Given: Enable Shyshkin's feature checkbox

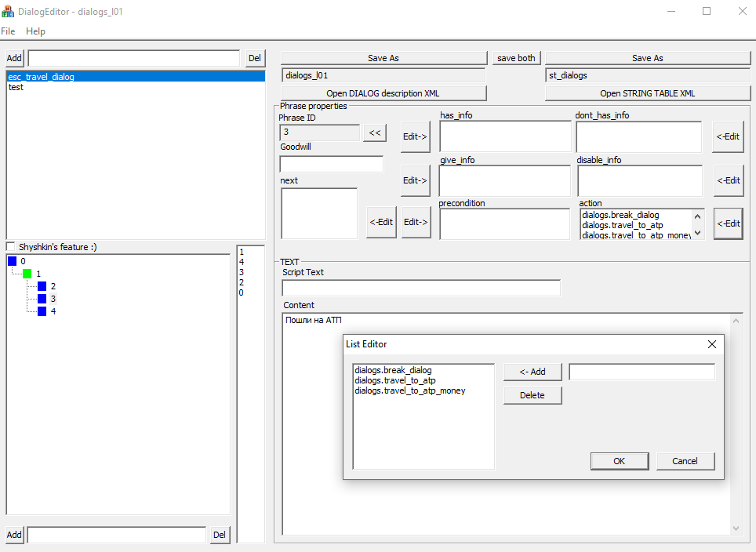Looking at the screenshot, I should [11, 247].
